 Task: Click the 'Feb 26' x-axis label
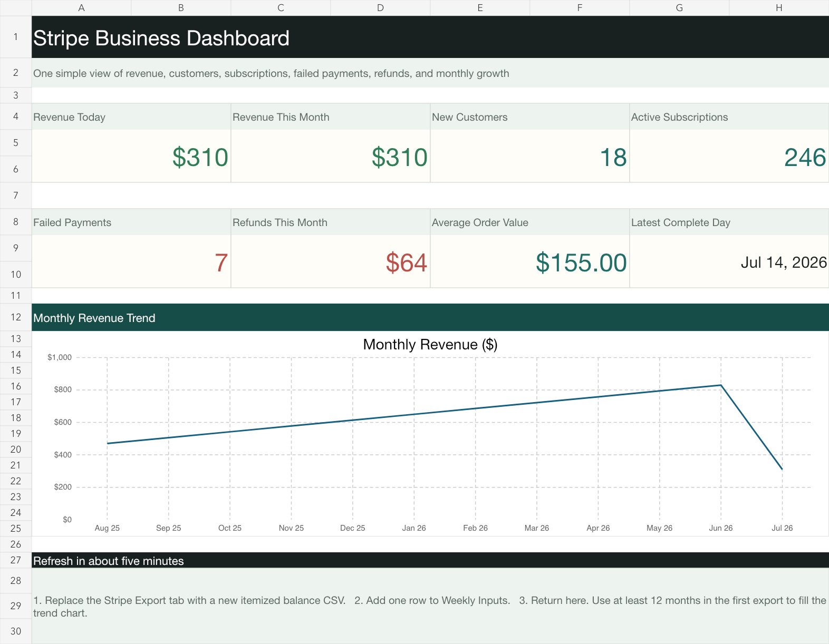point(475,528)
